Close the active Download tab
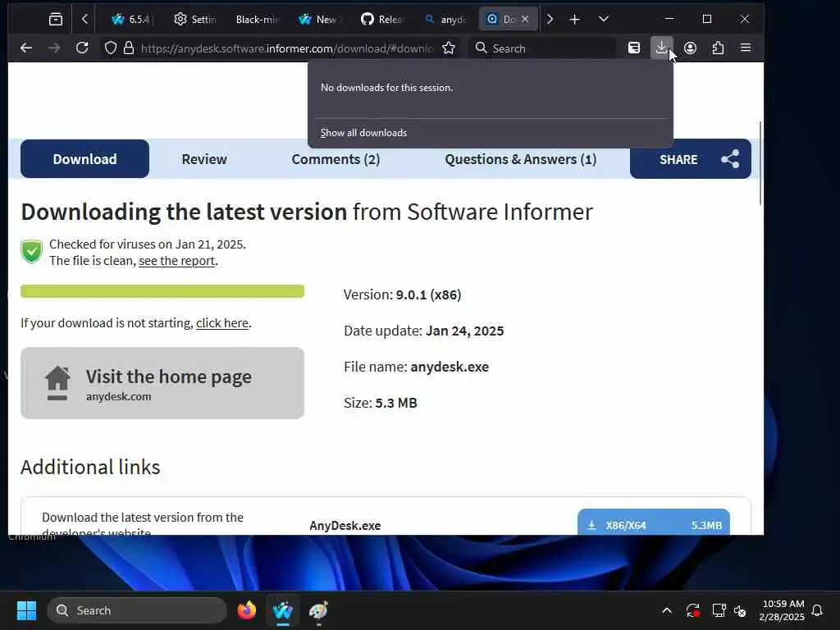840x630 pixels. (525, 20)
